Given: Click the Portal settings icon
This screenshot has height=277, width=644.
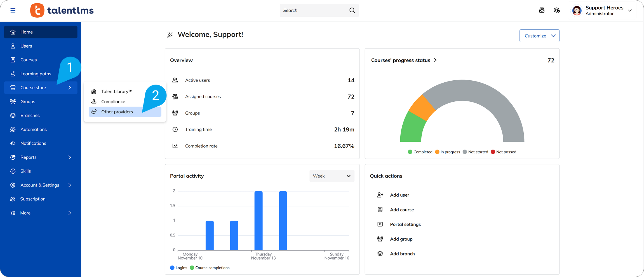Looking at the screenshot, I should [380, 224].
